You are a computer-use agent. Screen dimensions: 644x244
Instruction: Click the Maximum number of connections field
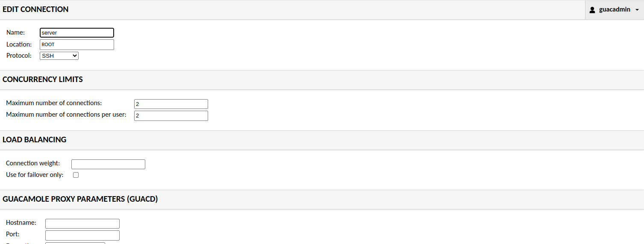click(x=171, y=104)
